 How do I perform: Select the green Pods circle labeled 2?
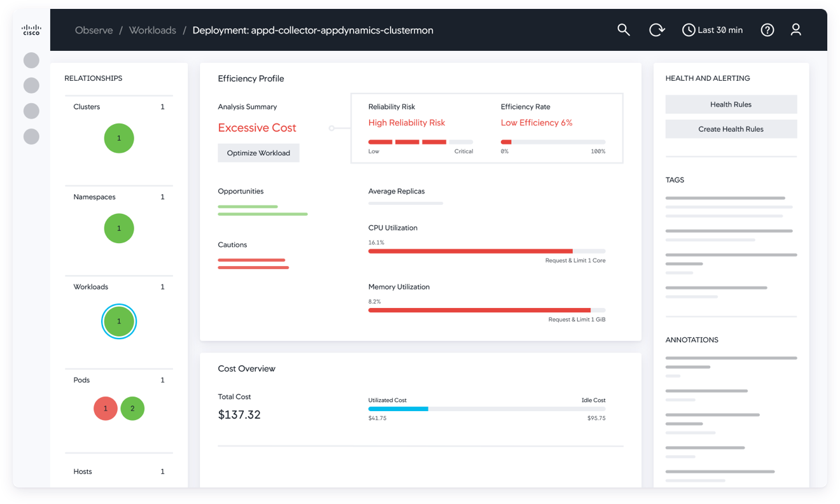click(132, 409)
